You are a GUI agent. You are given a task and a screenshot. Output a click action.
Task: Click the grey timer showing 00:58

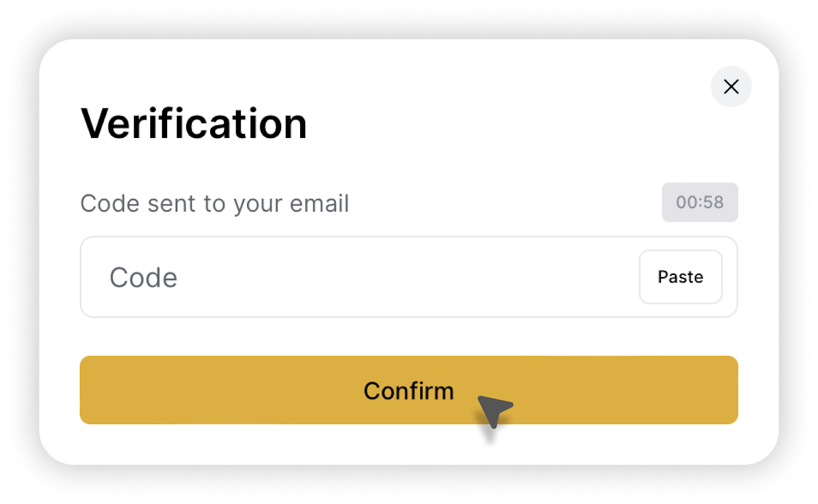click(x=700, y=202)
